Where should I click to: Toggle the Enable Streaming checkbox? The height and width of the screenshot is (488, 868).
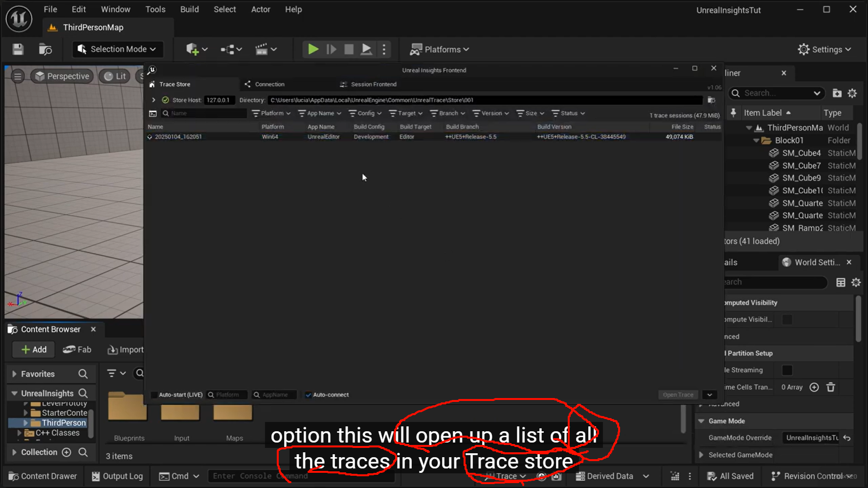pyautogui.click(x=787, y=370)
